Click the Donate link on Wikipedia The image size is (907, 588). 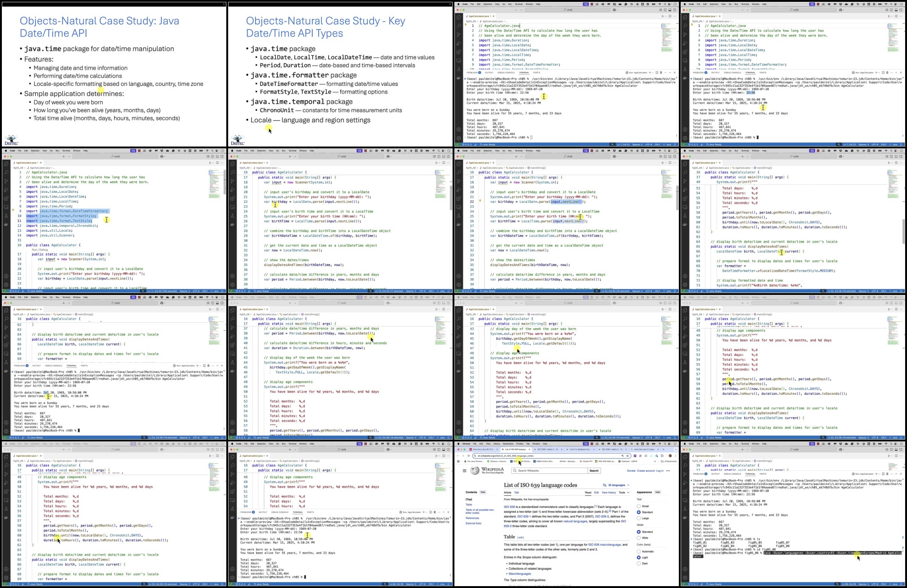click(x=631, y=471)
